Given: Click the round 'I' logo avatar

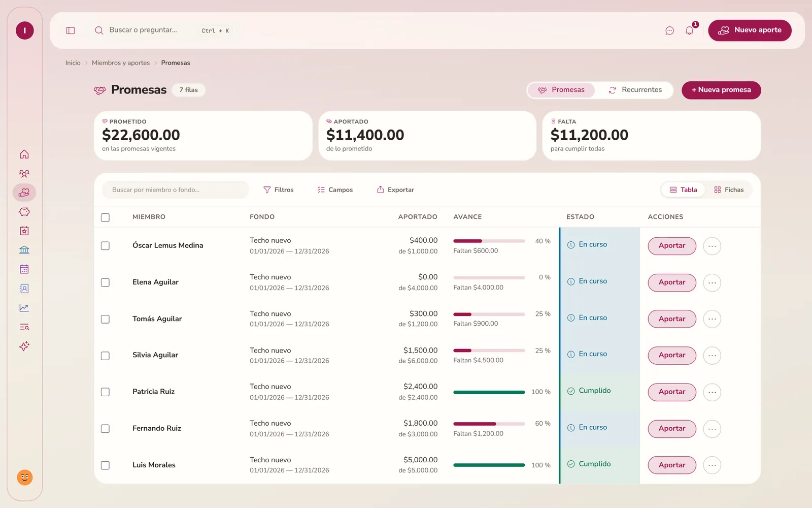Looking at the screenshot, I should click(x=25, y=30).
